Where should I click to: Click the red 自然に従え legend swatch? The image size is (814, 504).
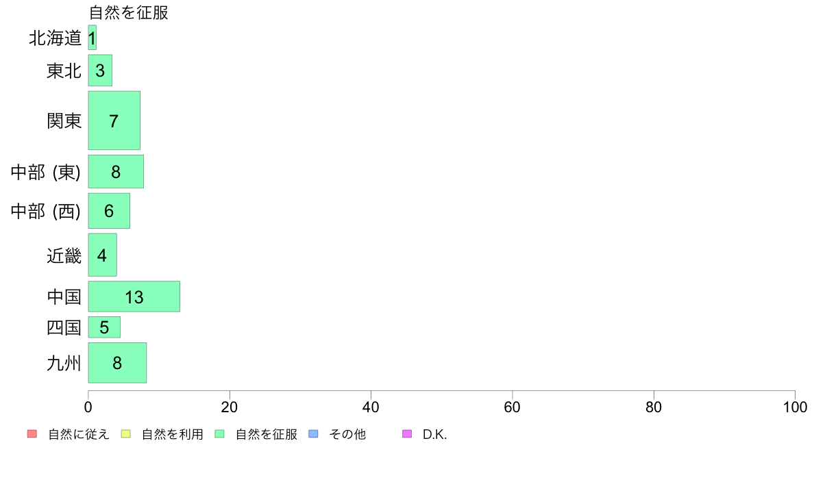[x=32, y=434]
